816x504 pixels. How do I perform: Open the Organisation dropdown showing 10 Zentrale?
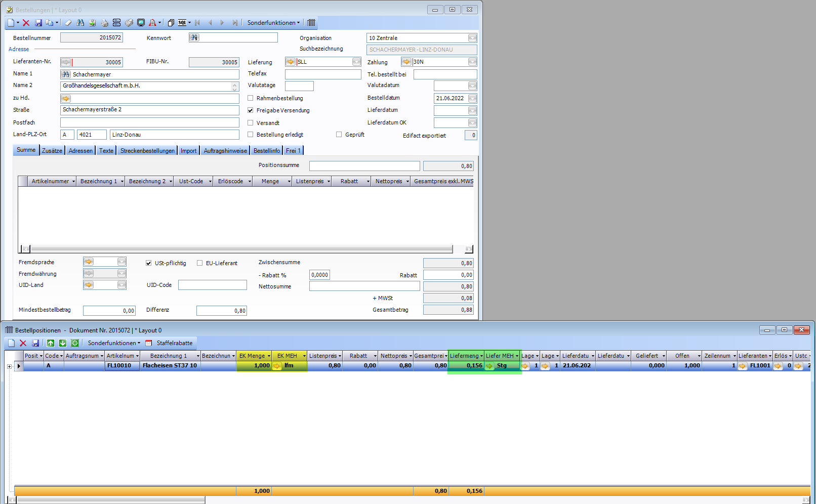(472, 38)
